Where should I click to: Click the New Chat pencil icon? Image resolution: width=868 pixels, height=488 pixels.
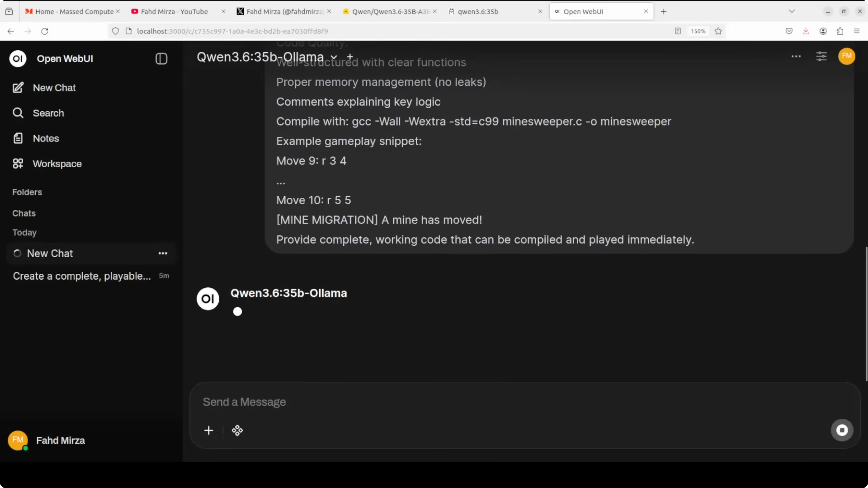(18, 87)
